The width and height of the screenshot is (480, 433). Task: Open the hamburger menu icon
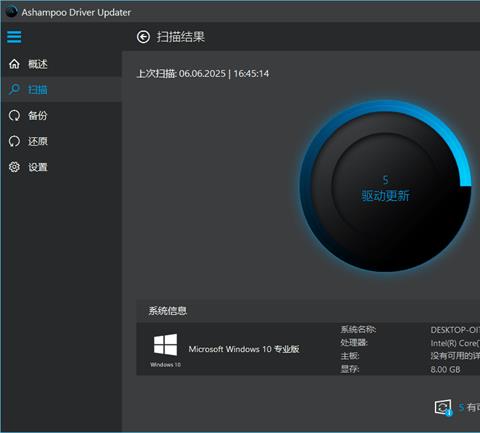pyautogui.click(x=14, y=37)
